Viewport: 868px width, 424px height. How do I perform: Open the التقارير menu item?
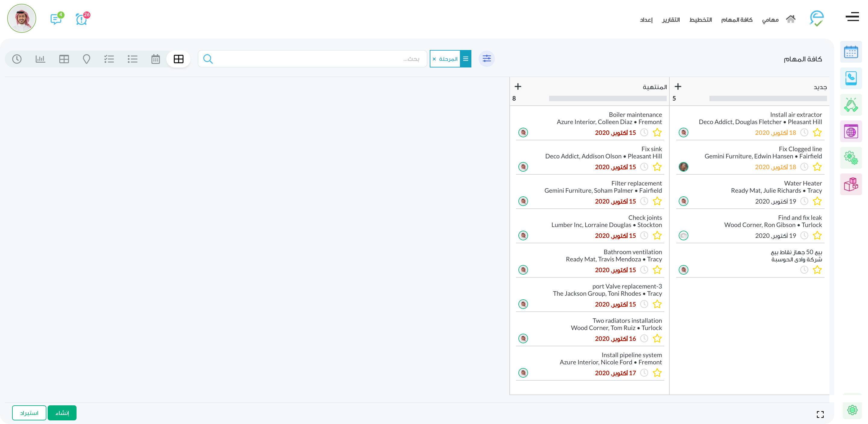(671, 20)
